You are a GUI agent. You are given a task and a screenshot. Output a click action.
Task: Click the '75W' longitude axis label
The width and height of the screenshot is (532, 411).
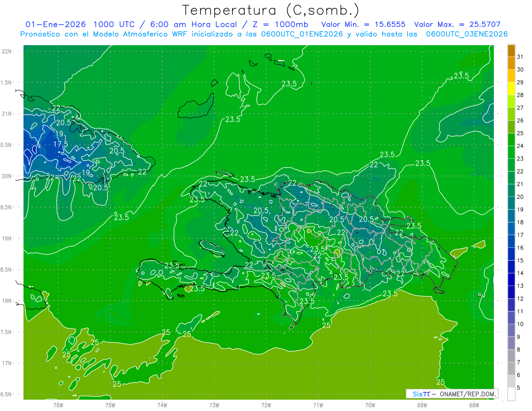110,405
